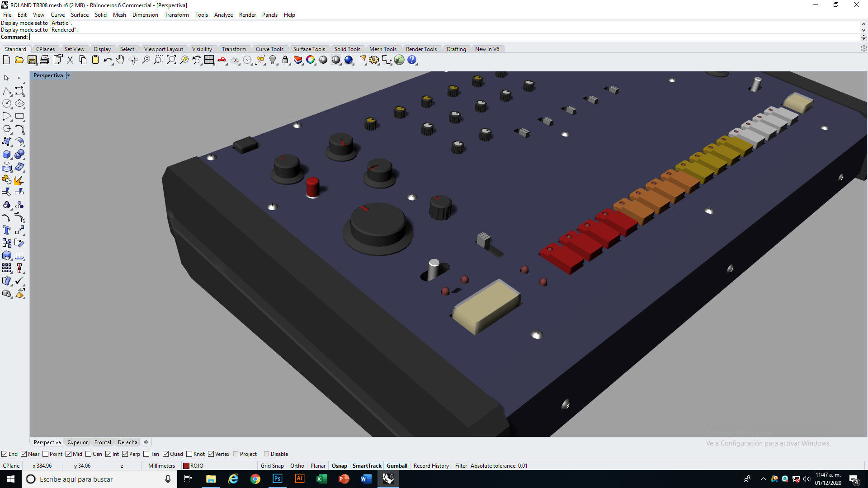868x488 pixels.
Task: Toggle Gumball in status bar
Action: (397, 465)
